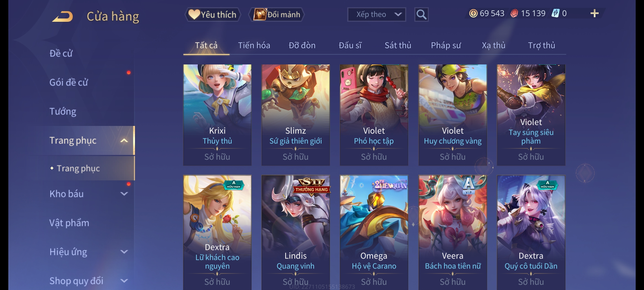644x290 pixels.
Task: Go to Tướng in sidebar
Action: (x=63, y=111)
